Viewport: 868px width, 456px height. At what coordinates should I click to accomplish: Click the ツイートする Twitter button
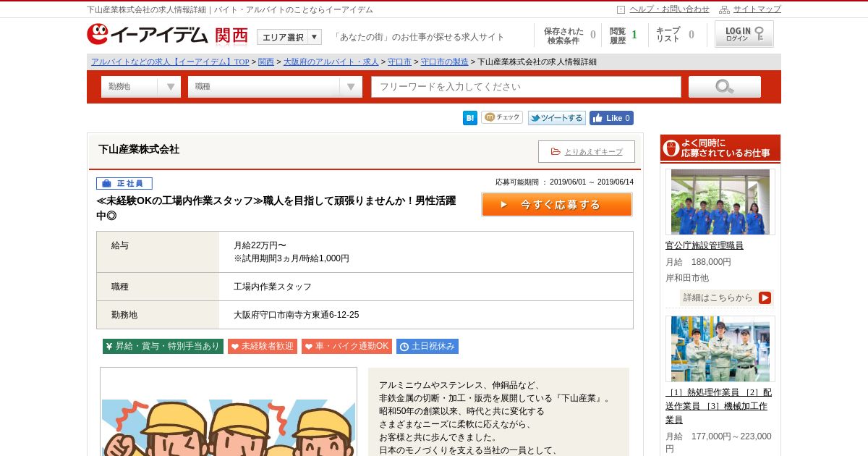pyautogui.click(x=557, y=118)
